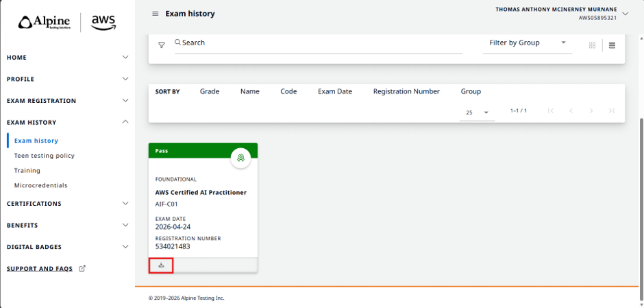Screen dimensions: 644x308
Task: Sort results by Exam Date
Action: point(335,91)
